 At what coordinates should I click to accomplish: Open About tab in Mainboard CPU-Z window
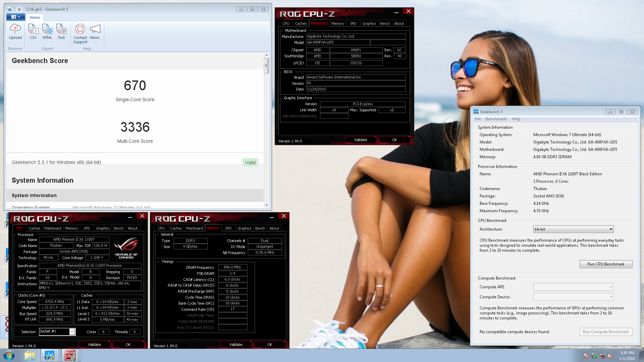(399, 23)
